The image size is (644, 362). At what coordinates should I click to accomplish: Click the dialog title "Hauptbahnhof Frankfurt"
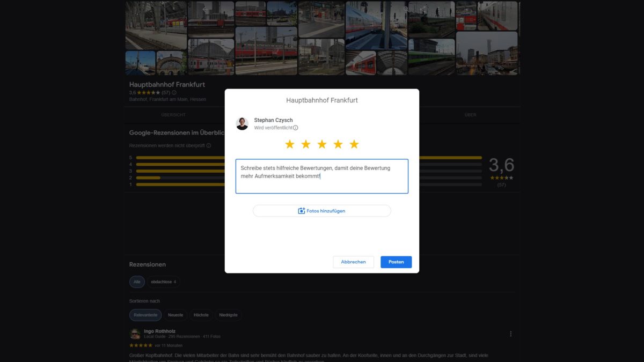tap(322, 100)
